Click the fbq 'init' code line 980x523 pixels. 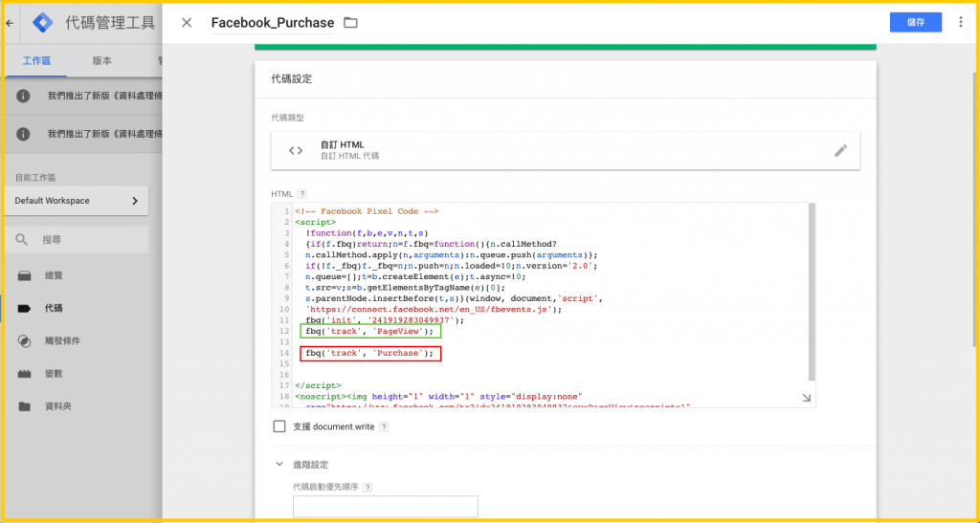pyautogui.click(x=385, y=319)
